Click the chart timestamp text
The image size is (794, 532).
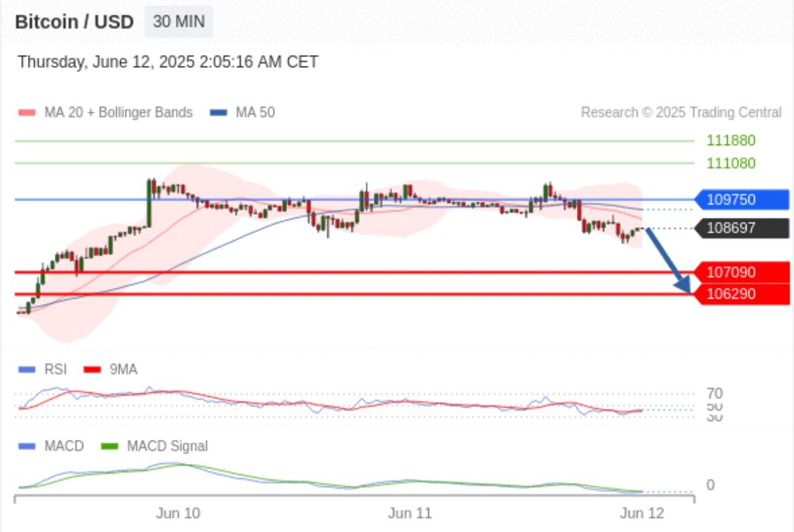[168, 62]
